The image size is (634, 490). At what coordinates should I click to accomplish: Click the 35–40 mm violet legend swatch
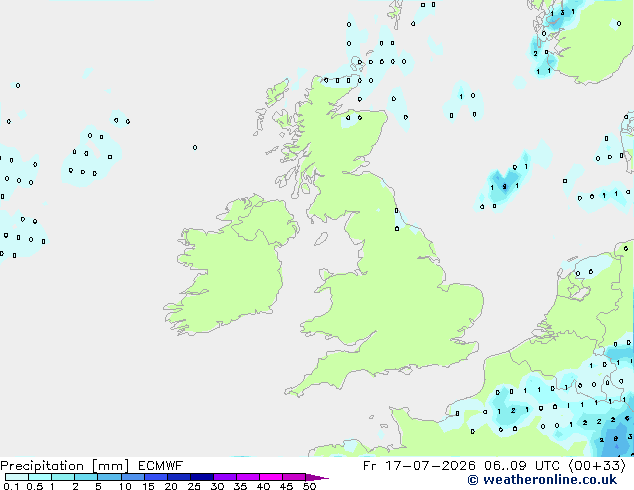click(x=247, y=477)
